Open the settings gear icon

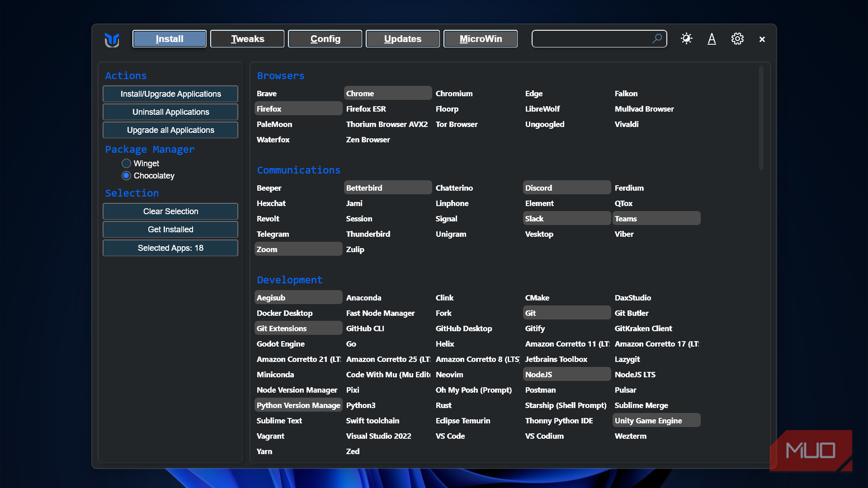click(737, 39)
